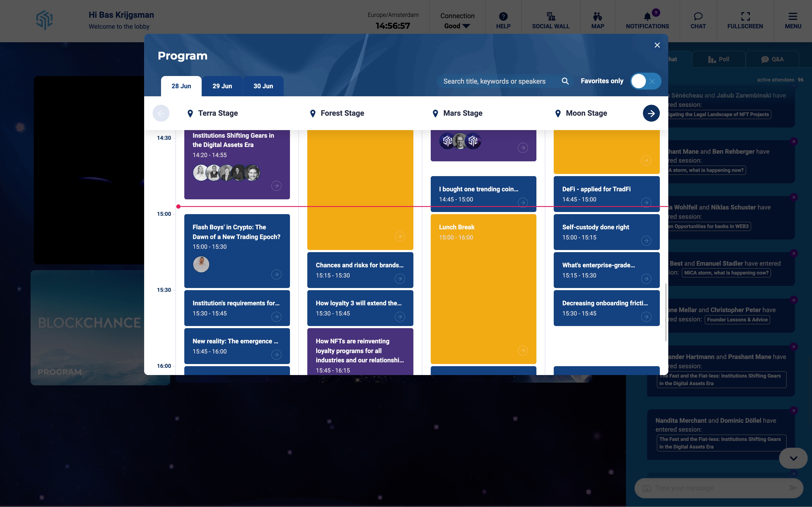Click the Terra Stage location pin
Viewport: 812px width, 507px height.
190,114
